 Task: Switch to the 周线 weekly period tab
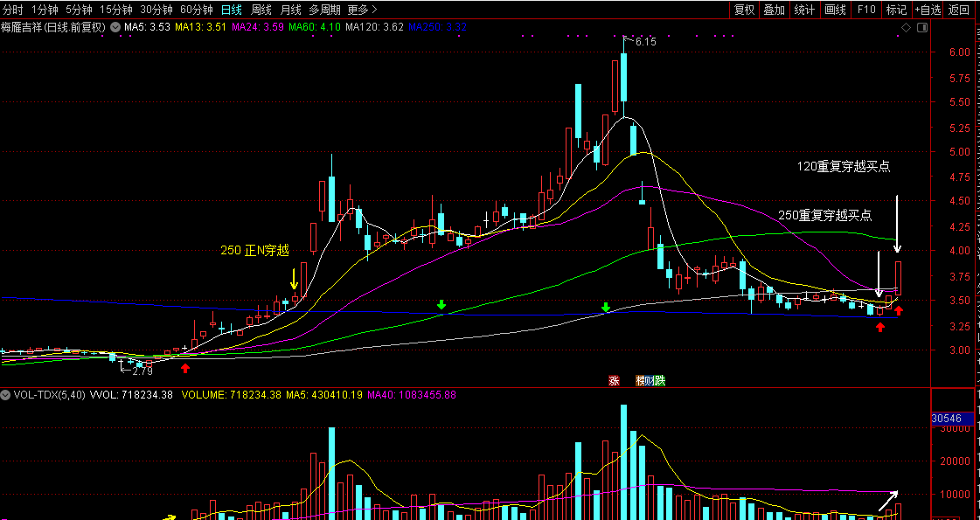(261, 10)
